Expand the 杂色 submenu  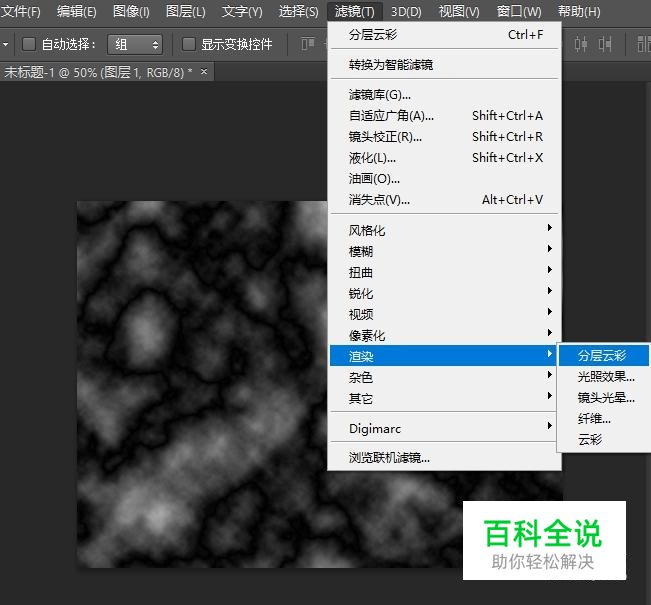click(445, 377)
